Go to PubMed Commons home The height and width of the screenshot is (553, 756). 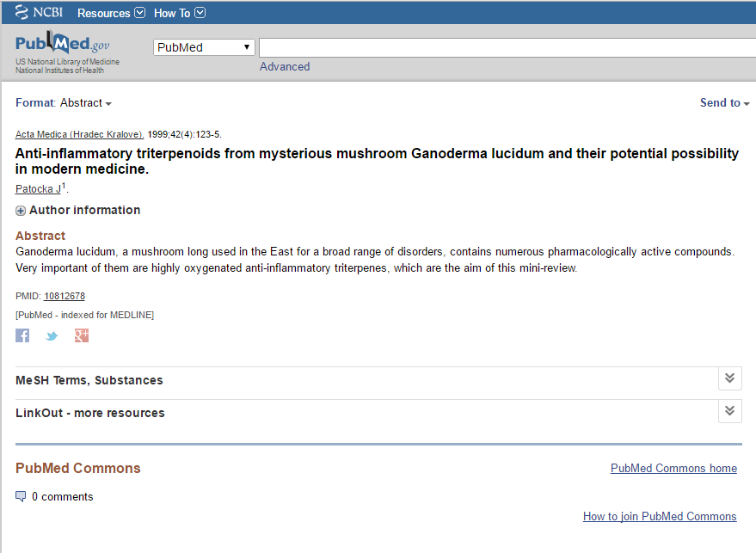point(673,469)
